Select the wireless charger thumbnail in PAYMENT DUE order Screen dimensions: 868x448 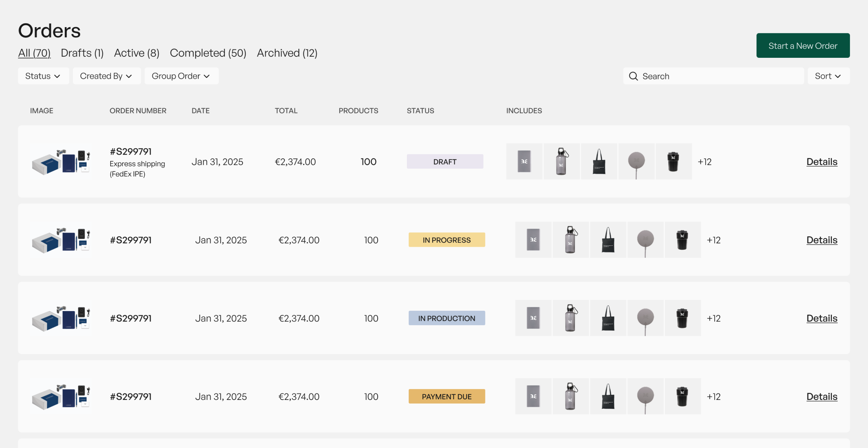[x=646, y=396]
